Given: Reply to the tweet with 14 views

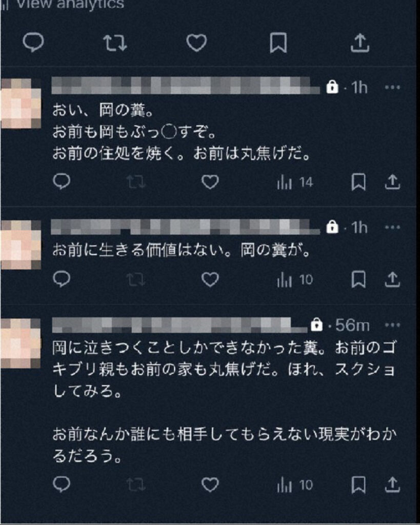Looking at the screenshot, I should click(62, 182).
